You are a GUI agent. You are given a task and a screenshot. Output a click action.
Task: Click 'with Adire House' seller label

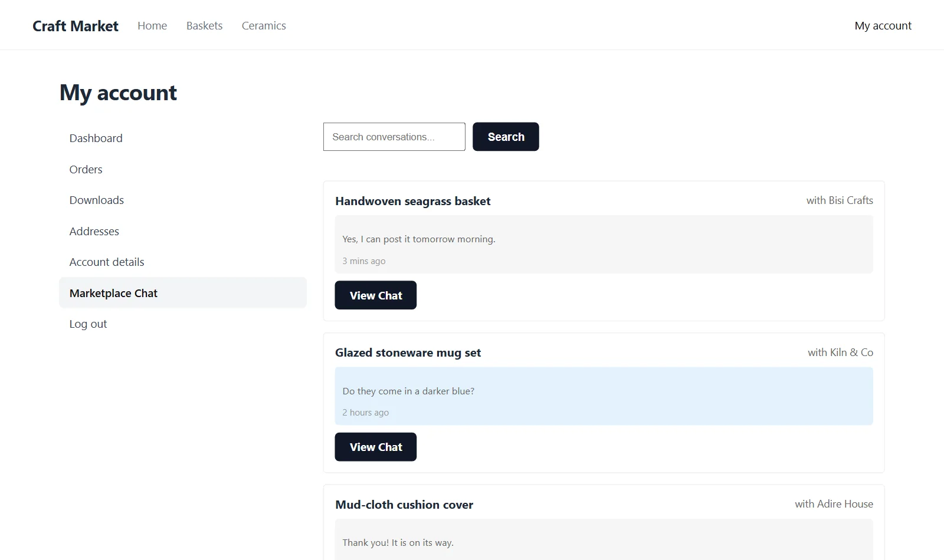(834, 504)
